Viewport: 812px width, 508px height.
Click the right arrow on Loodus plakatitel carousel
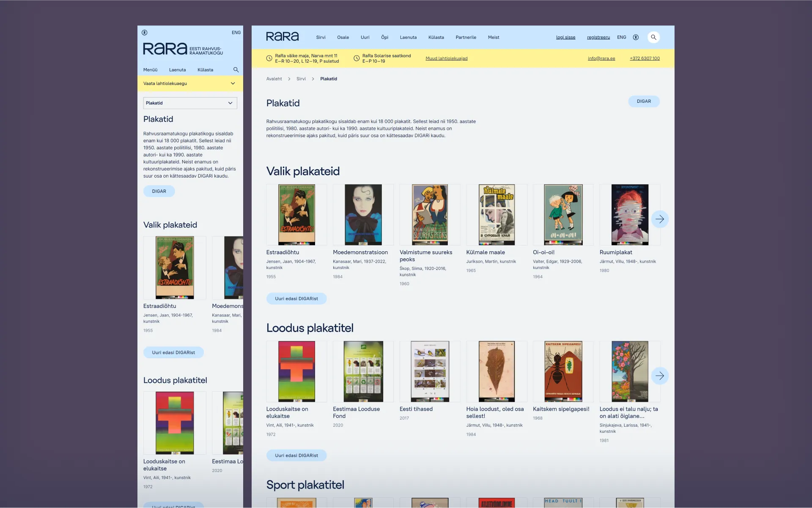(660, 376)
